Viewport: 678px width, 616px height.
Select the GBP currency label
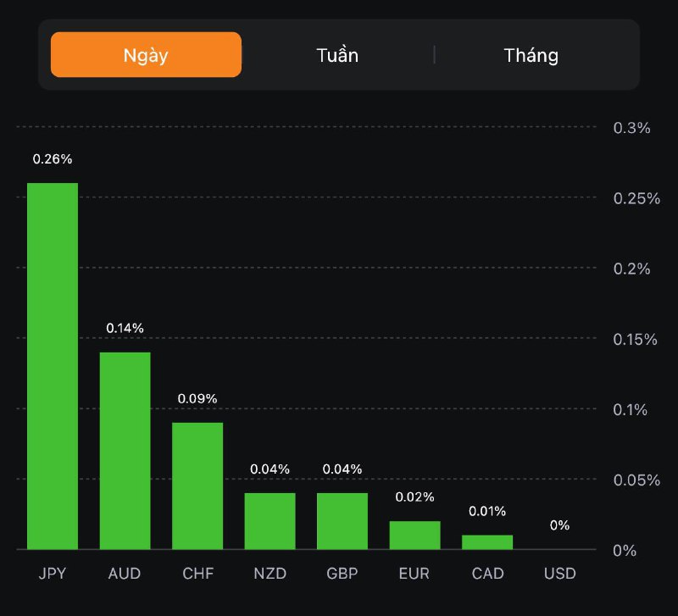[x=342, y=574]
